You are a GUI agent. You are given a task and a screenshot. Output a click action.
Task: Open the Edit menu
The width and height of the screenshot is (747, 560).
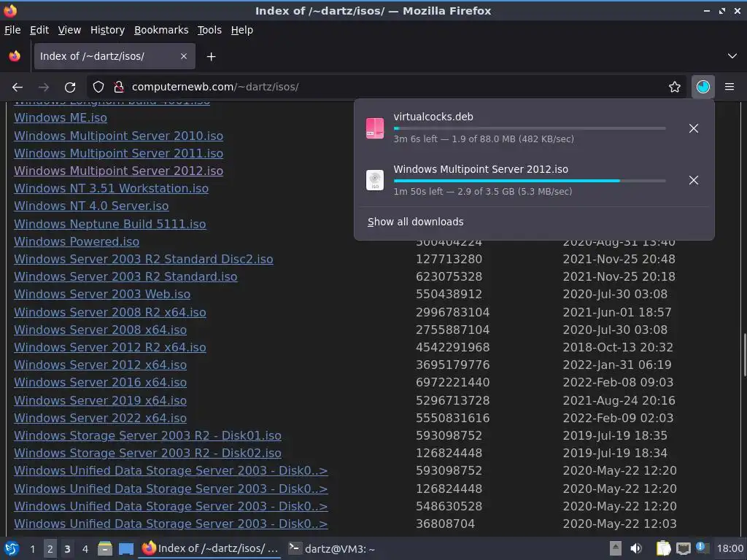tap(39, 30)
